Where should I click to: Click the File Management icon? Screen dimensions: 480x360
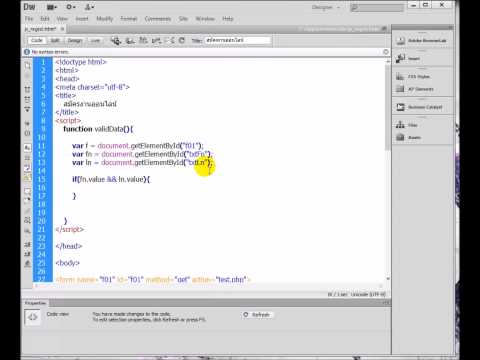(x=143, y=41)
